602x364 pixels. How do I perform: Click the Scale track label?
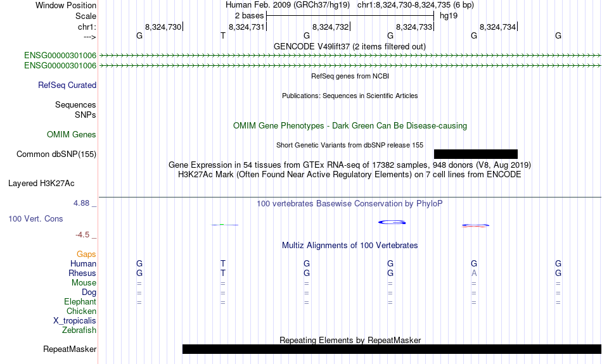coord(86,16)
